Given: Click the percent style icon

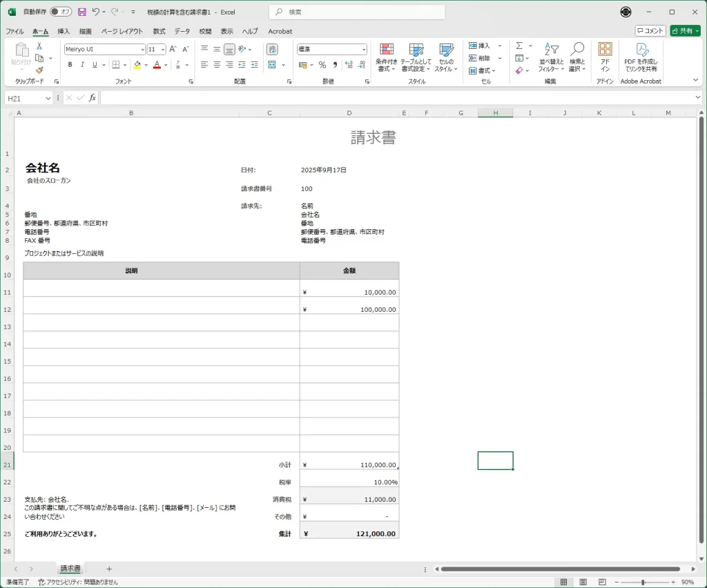Looking at the screenshot, I should click(322, 65).
